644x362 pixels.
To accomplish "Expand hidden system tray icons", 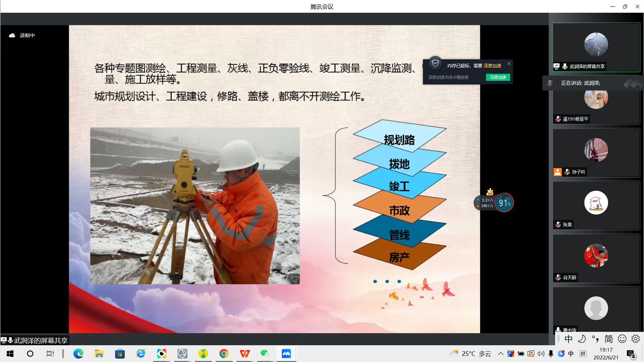I will tap(500, 354).
